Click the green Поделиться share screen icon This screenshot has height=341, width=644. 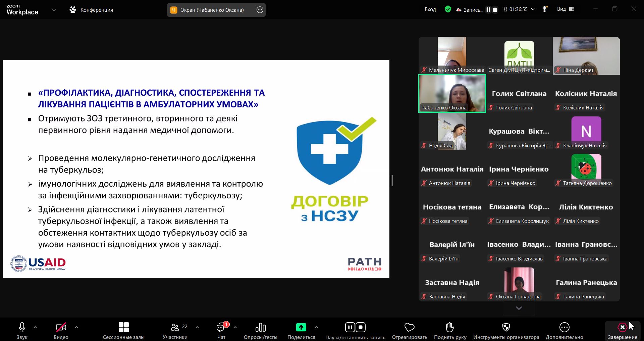(x=301, y=327)
